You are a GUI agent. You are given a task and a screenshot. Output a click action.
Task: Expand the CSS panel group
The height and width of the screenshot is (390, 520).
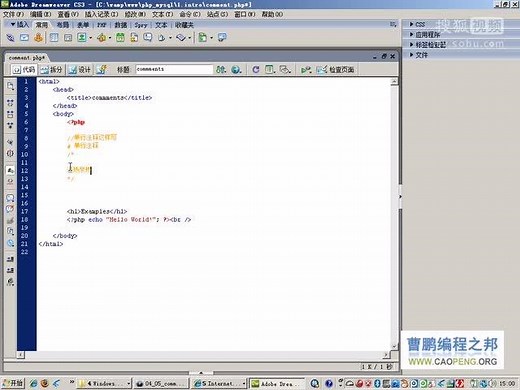(417, 24)
